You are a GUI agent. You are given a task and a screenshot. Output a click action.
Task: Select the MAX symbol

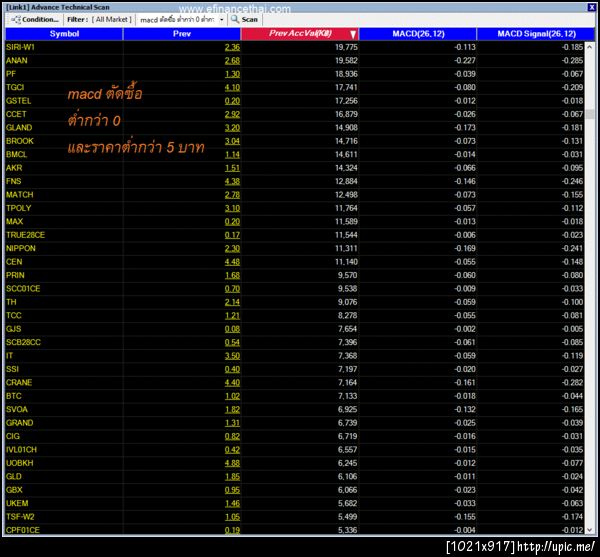coord(14,221)
